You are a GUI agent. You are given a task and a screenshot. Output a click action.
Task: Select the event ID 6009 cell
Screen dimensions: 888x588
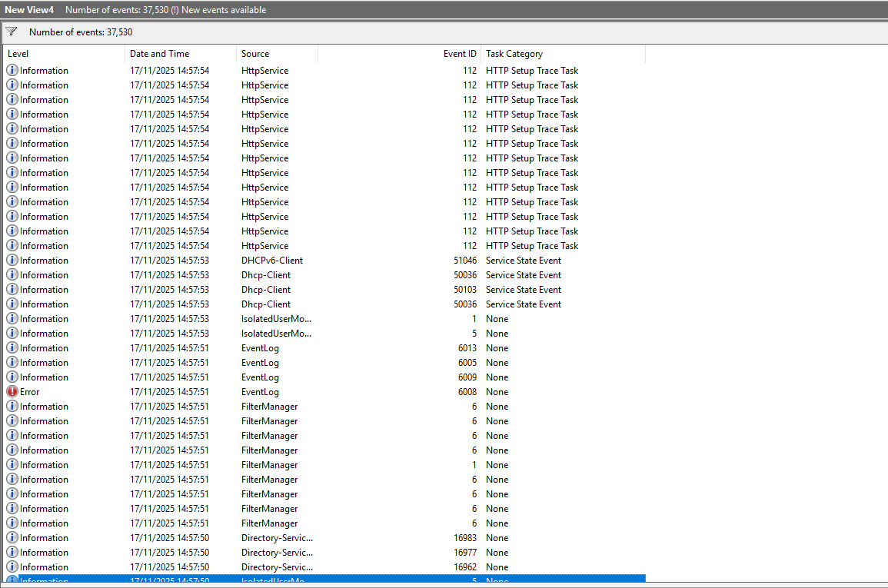pos(467,377)
